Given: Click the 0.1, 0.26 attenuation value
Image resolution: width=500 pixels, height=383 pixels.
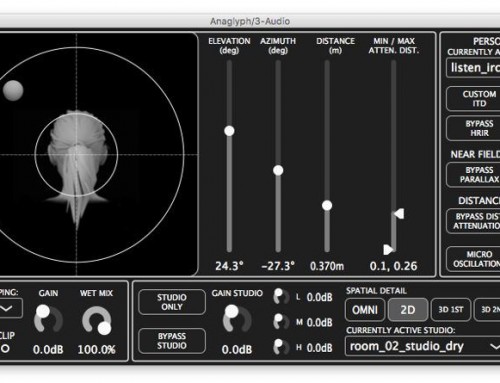Looking at the screenshot, I should click(x=393, y=266).
